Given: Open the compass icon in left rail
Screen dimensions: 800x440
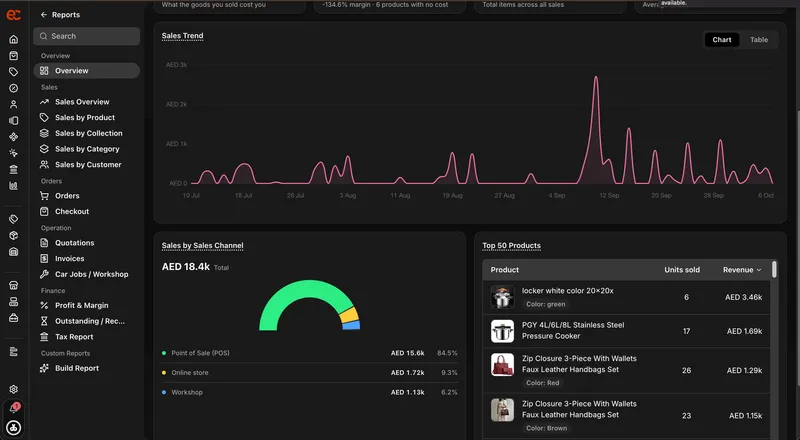Looking at the screenshot, I should coord(14,88).
